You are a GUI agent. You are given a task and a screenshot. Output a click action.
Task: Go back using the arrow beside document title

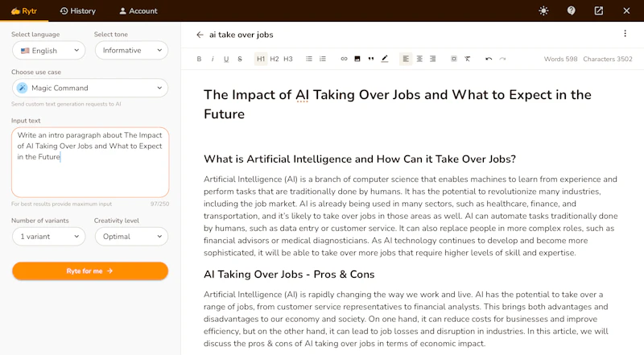click(200, 35)
